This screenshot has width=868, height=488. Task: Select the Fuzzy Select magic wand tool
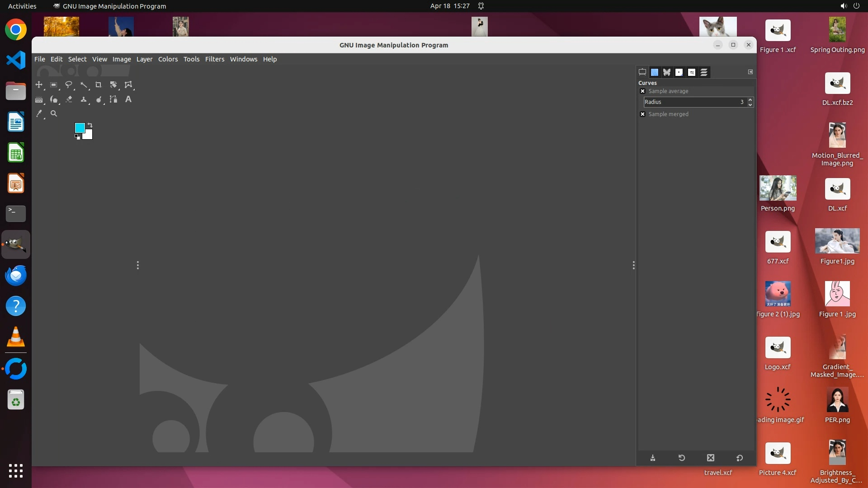pyautogui.click(x=84, y=85)
